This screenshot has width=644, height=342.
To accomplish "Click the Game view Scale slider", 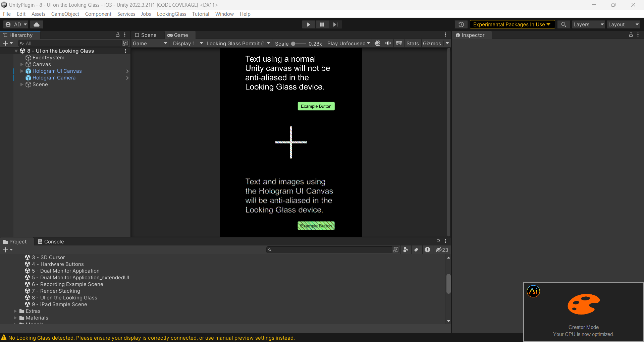I will [298, 44].
